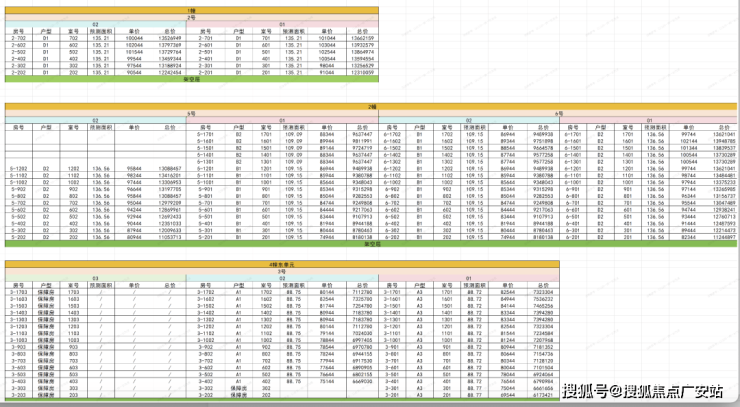Screen dimensions: 740x407
Task: Select the room number cell 3-1202
Action: click(205, 326)
